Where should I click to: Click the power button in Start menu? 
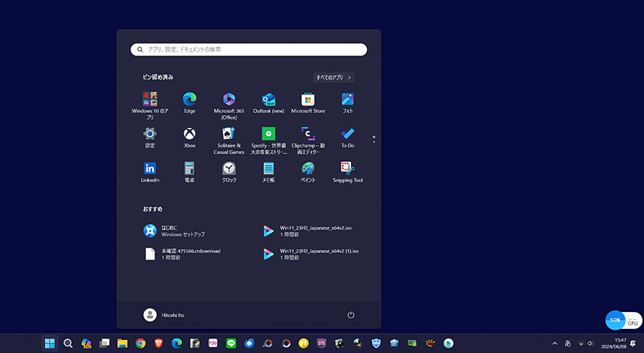(351, 315)
